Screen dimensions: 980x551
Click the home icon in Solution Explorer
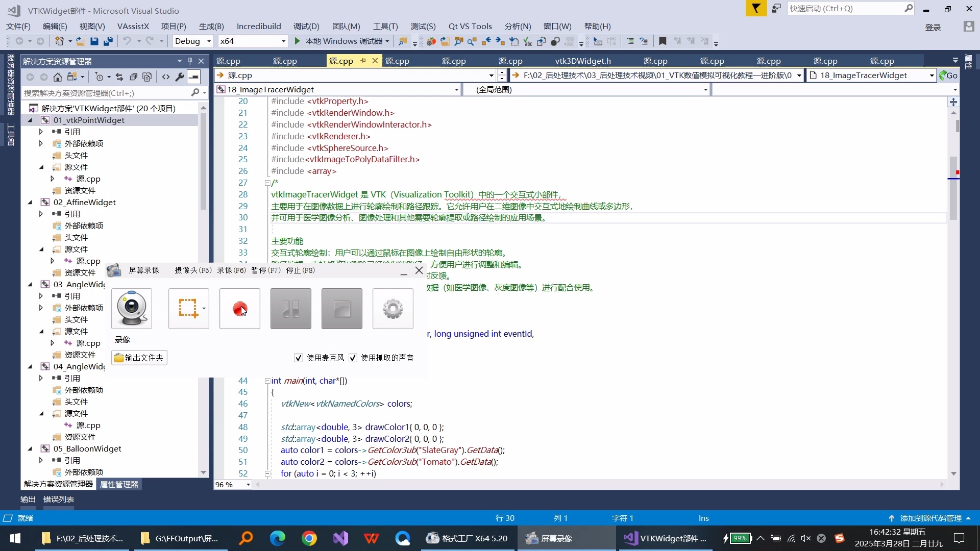tap(58, 77)
